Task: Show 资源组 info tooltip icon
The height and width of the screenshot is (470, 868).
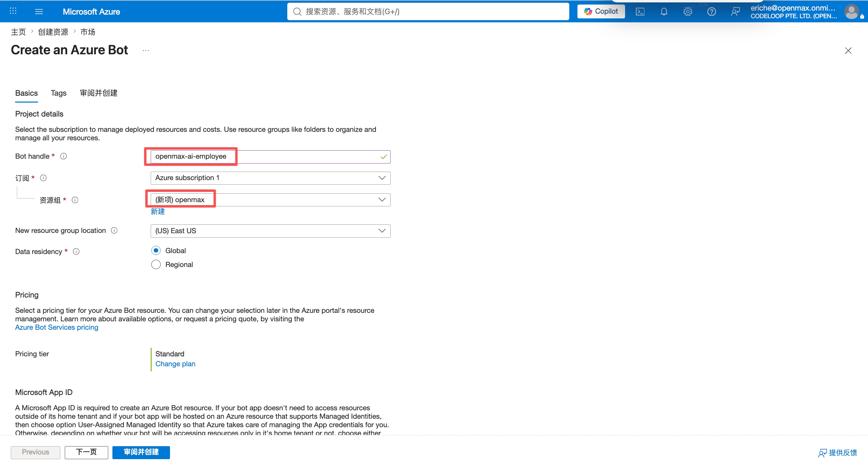Action: [75, 200]
